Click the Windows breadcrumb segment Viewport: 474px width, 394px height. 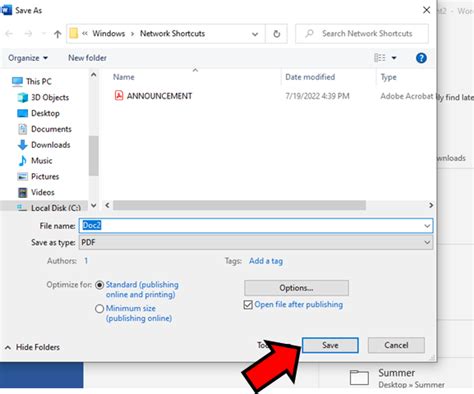pos(109,34)
